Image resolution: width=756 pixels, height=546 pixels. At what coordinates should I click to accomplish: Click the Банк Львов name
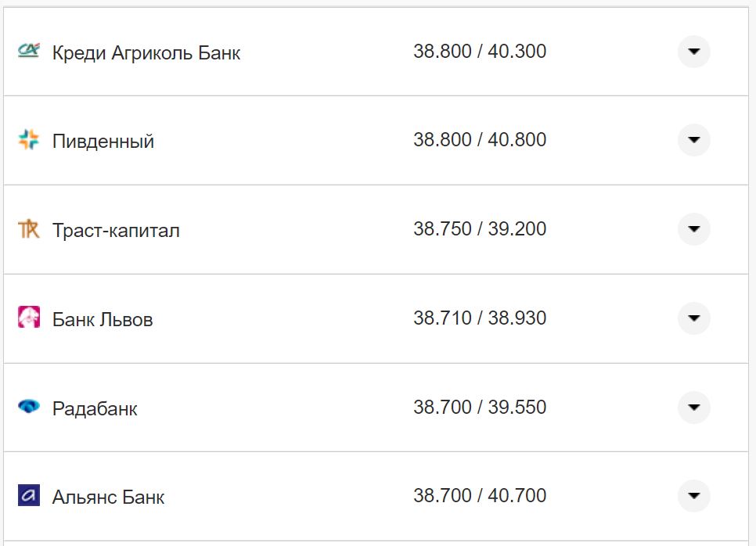[103, 320]
